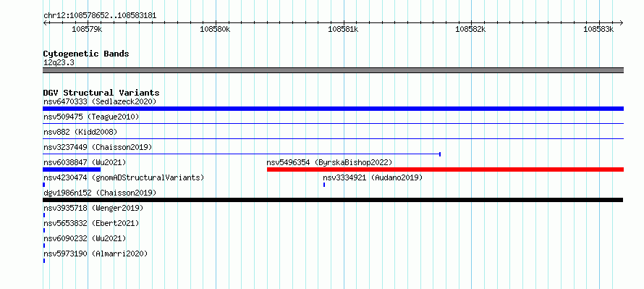
Task: Click the thin nsv882 variant line
Action: pyautogui.click(x=333, y=138)
